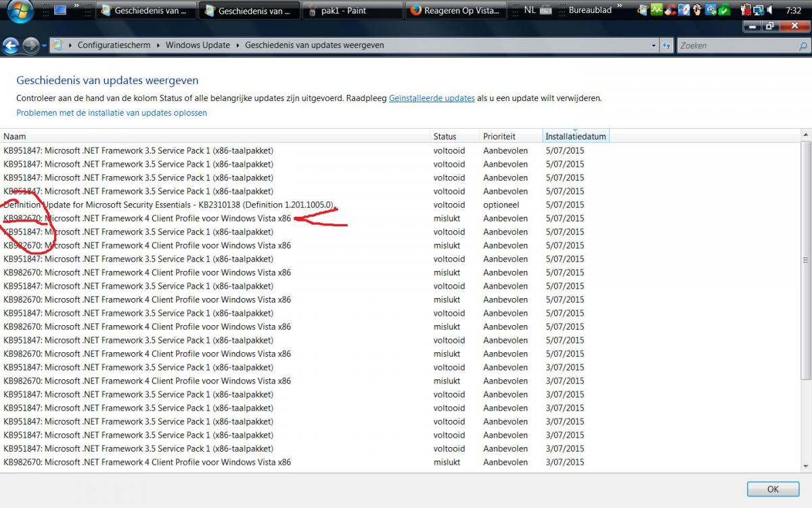
Task: Click the list scrollbar up arrow
Action: point(806,135)
